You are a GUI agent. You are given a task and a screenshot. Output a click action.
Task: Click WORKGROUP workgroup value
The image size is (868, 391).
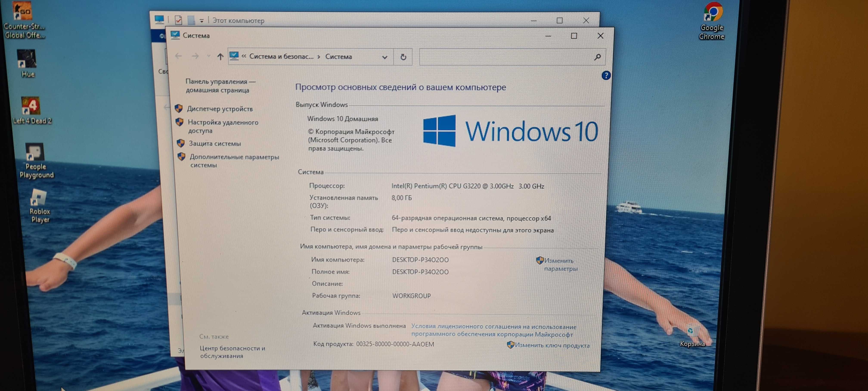[411, 296]
